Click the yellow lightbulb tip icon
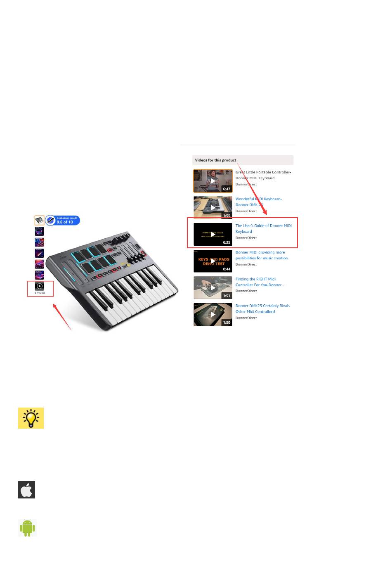This screenshot has width=392, height=586. point(31,418)
